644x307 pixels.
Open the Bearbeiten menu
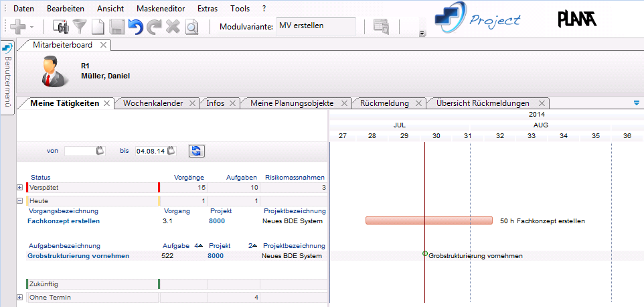point(66,8)
